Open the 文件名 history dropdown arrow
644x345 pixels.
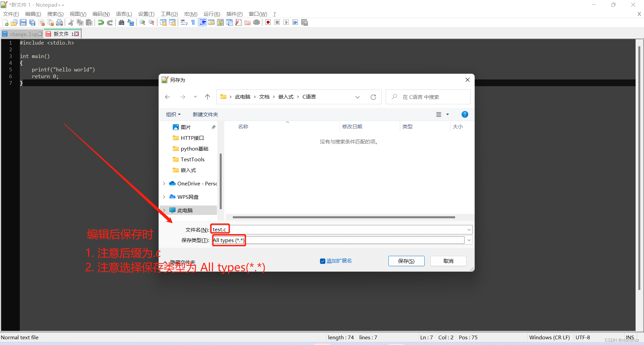click(x=469, y=230)
